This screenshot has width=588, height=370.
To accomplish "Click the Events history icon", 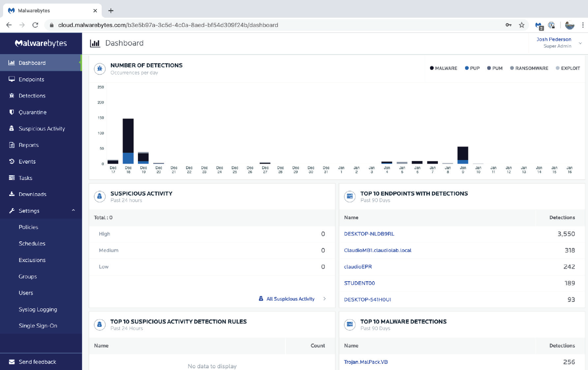I will tap(12, 161).
